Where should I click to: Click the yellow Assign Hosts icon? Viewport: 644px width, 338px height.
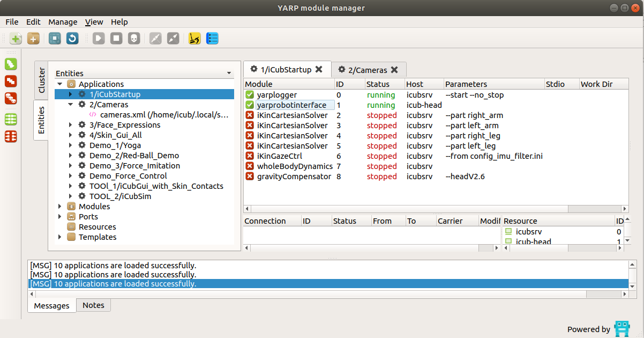194,39
